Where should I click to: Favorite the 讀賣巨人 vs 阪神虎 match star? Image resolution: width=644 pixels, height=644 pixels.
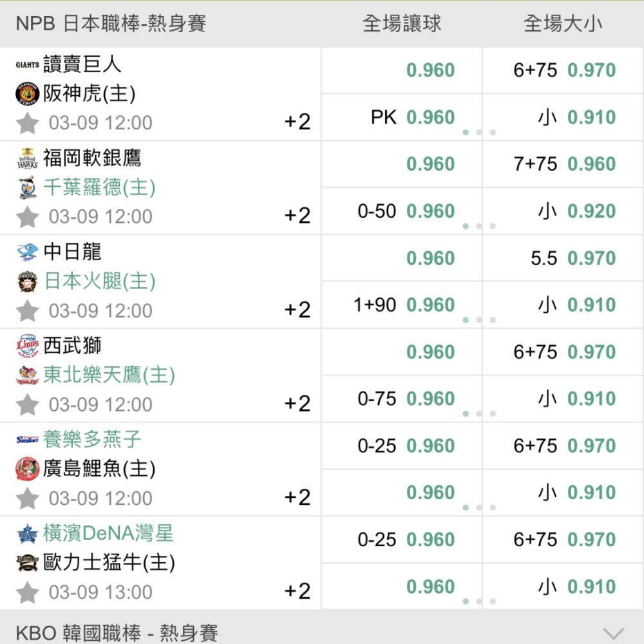click(x=27, y=123)
